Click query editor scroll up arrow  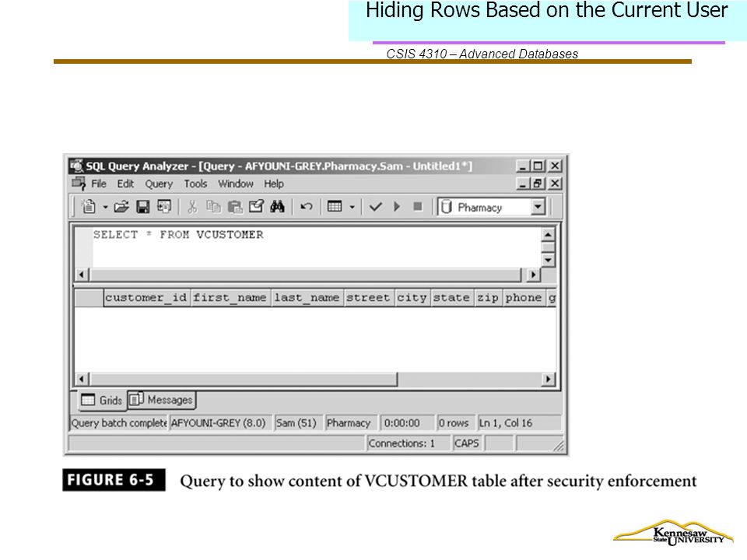548,235
